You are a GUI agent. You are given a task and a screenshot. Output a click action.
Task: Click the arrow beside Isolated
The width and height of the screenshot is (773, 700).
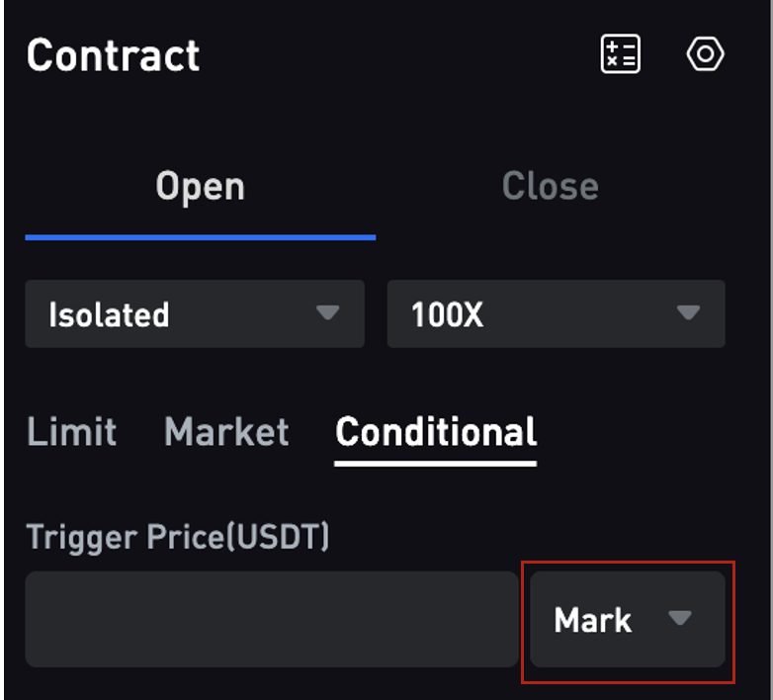tap(328, 312)
